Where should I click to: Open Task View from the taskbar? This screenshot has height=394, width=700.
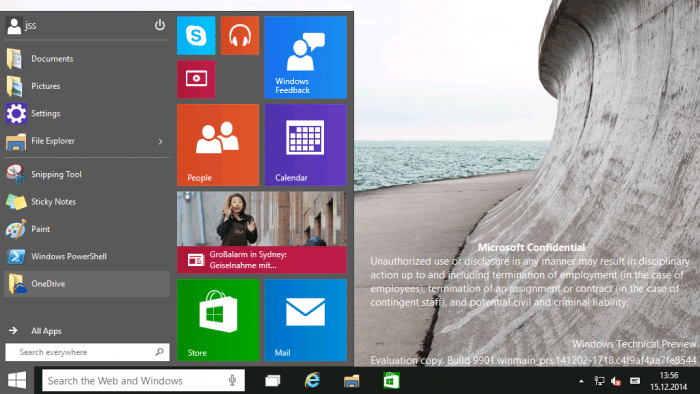272,381
